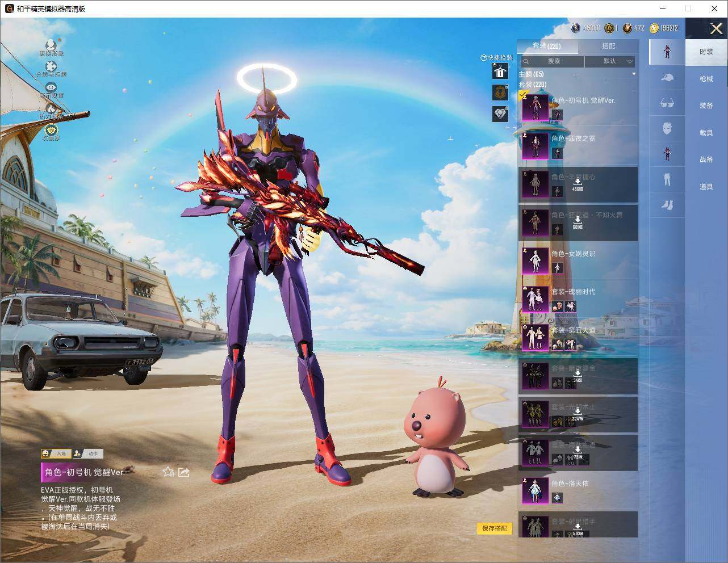
Task: Select the upper-body clothing category icon
Action: pyautogui.click(x=667, y=153)
